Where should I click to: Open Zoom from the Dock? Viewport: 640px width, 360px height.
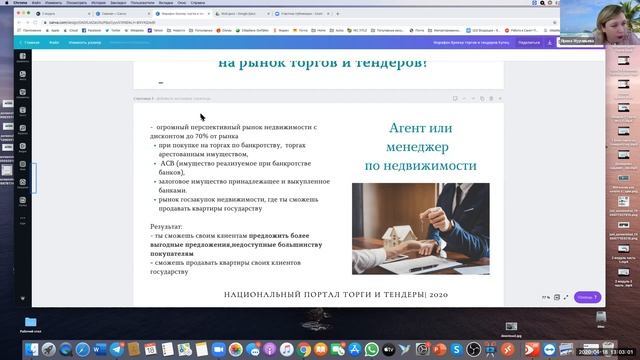219,350
